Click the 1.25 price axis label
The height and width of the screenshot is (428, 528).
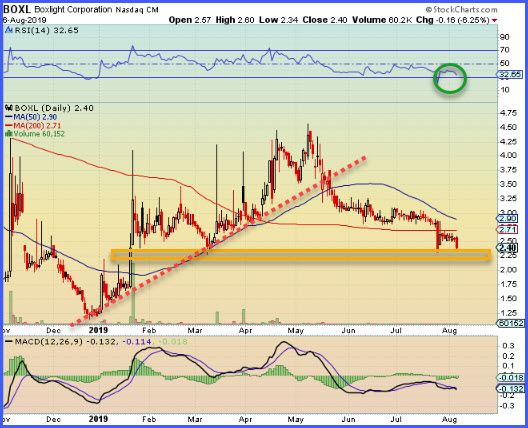507,313
